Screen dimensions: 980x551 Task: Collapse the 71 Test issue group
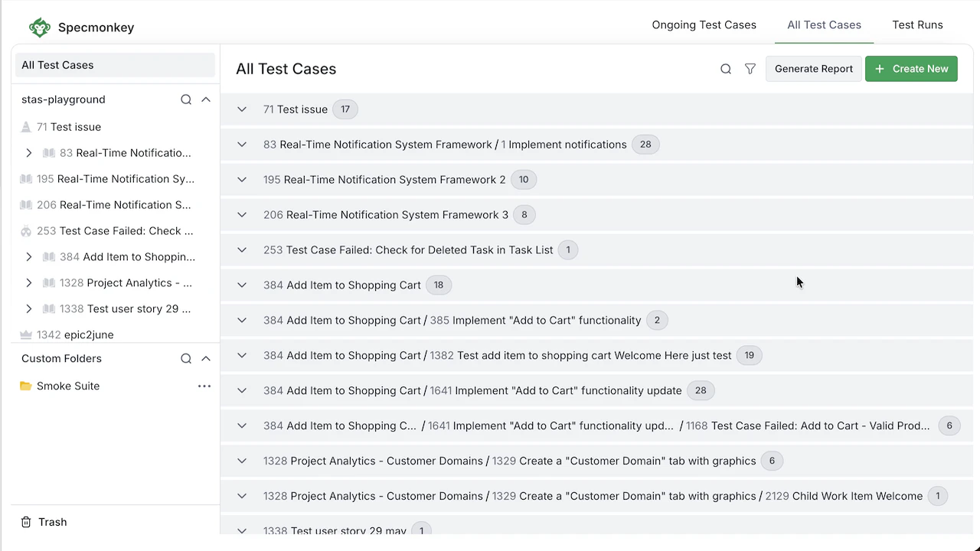(x=242, y=109)
